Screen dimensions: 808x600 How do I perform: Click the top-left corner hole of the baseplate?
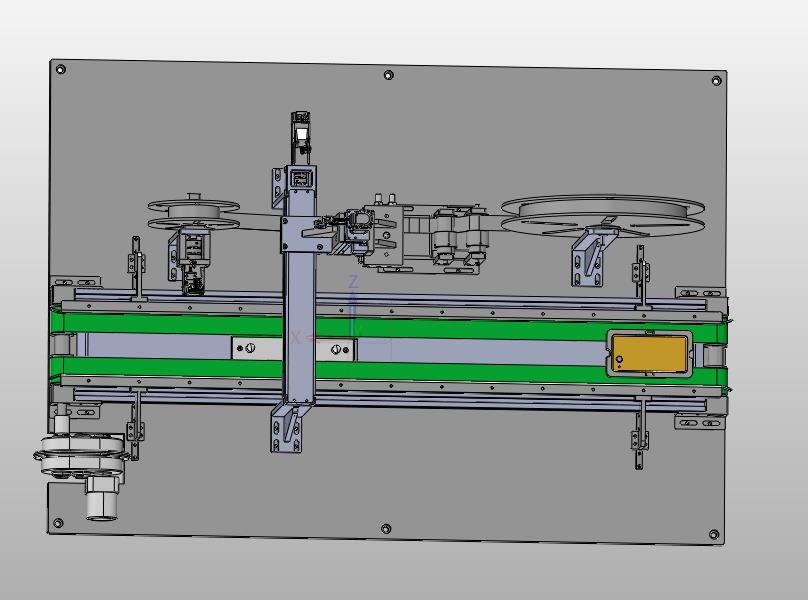(x=60, y=69)
